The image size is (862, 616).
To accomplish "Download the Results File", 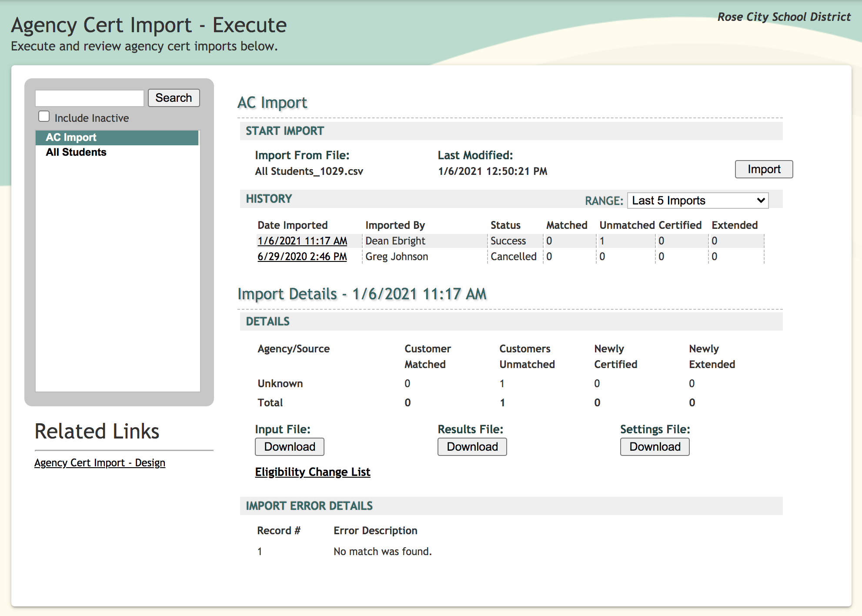I will click(x=472, y=447).
